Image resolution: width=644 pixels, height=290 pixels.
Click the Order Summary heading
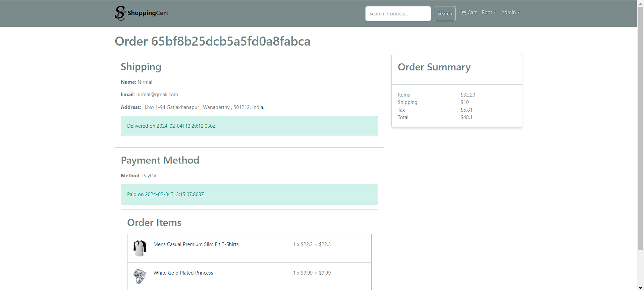pyautogui.click(x=434, y=67)
